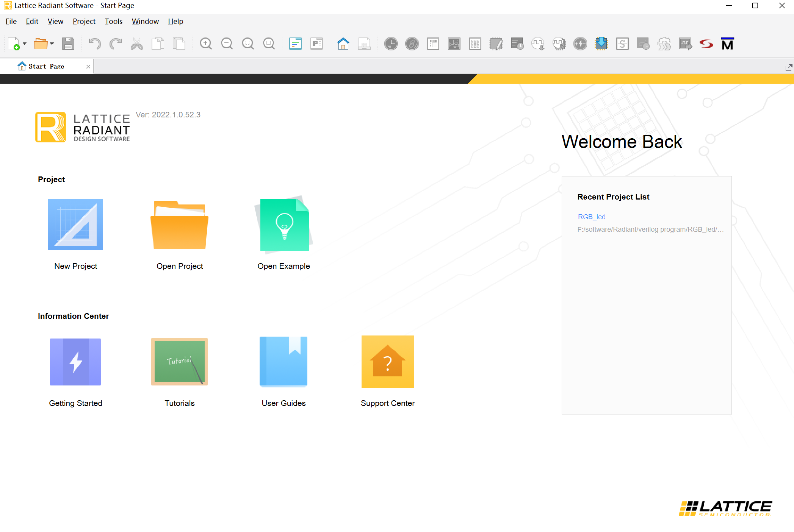Open the Tools menu
794x532 pixels.
pyautogui.click(x=114, y=22)
